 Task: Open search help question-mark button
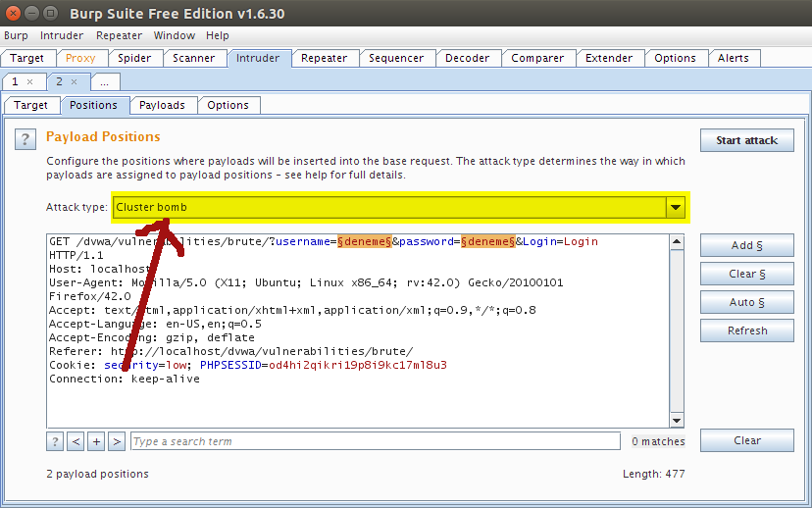55,441
